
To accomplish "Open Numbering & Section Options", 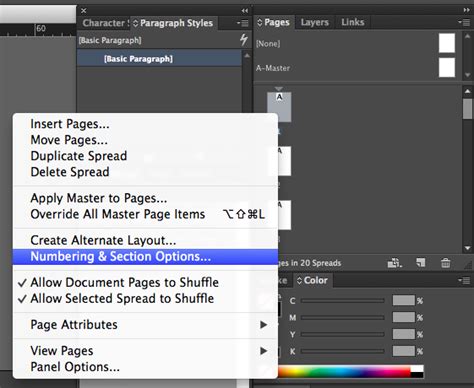I will coord(145,257).
